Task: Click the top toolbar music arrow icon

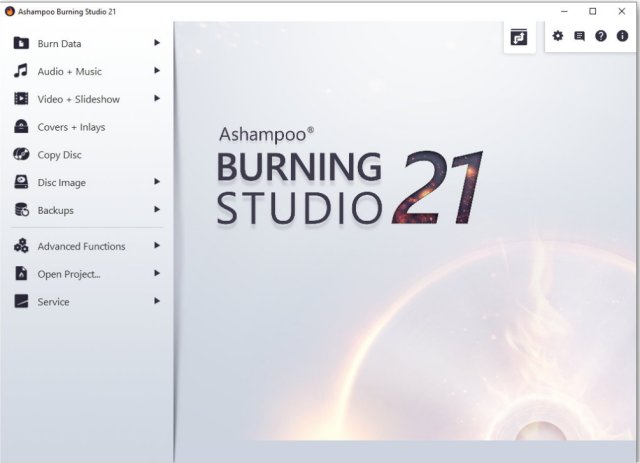Action: coord(519,37)
